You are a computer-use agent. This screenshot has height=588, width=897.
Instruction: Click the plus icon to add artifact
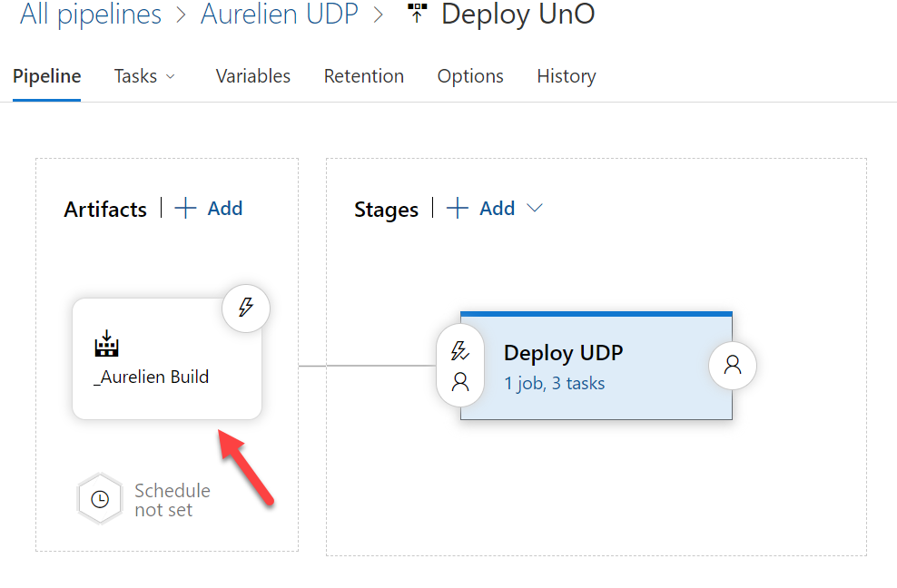[x=185, y=209]
